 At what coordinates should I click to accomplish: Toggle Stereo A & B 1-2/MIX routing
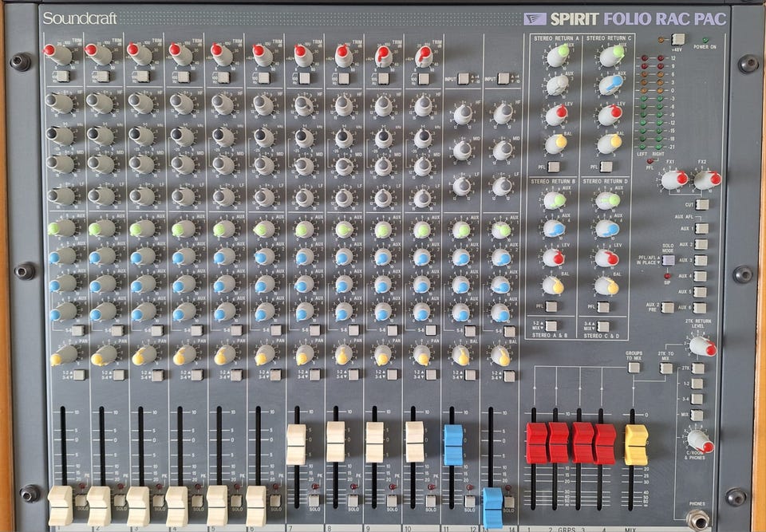point(551,326)
